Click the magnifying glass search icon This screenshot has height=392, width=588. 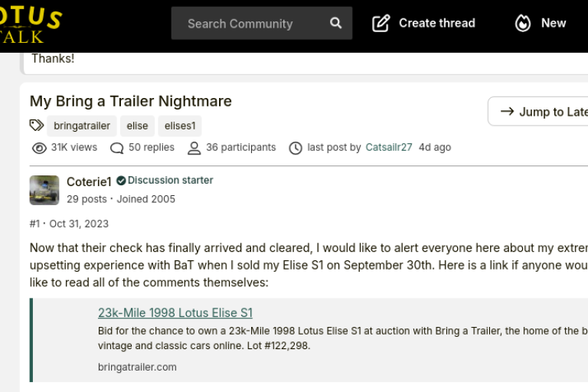point(335,23)
